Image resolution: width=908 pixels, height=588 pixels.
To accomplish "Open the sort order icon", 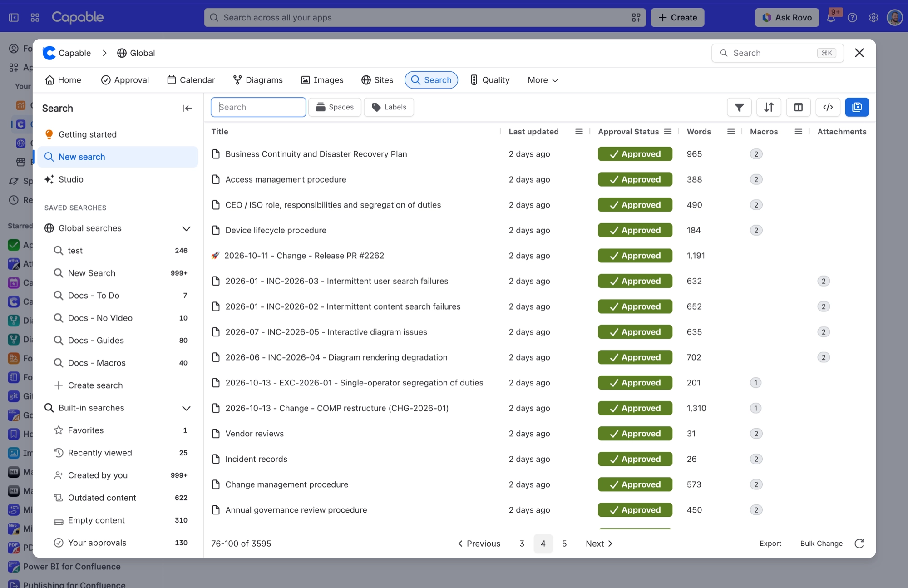I will tap(769, 107).
